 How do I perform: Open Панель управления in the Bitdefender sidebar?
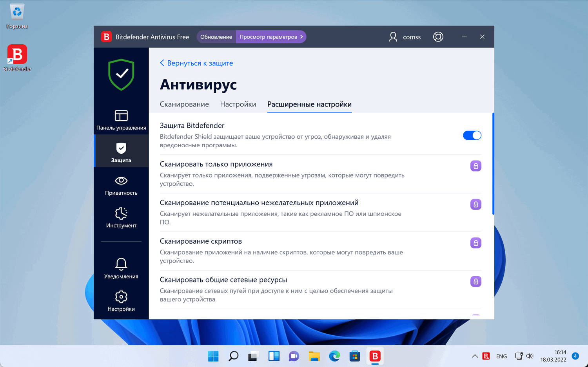pos(121,120)
